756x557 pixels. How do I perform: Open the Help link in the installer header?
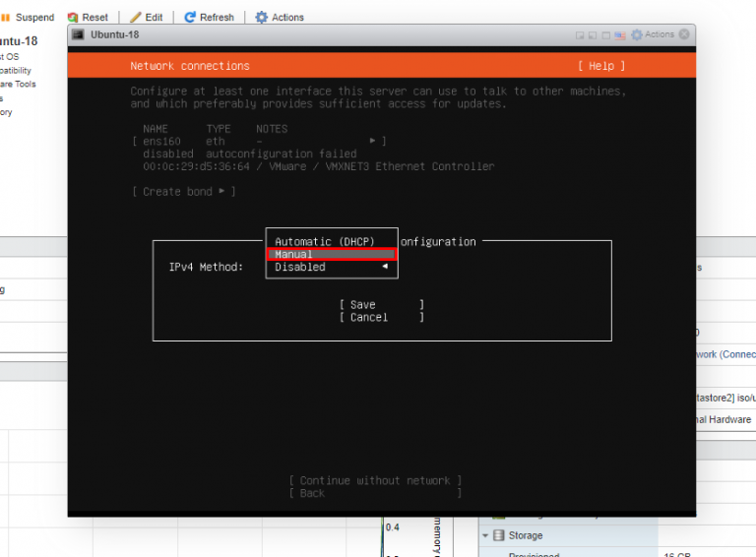(x=601, y=66)
